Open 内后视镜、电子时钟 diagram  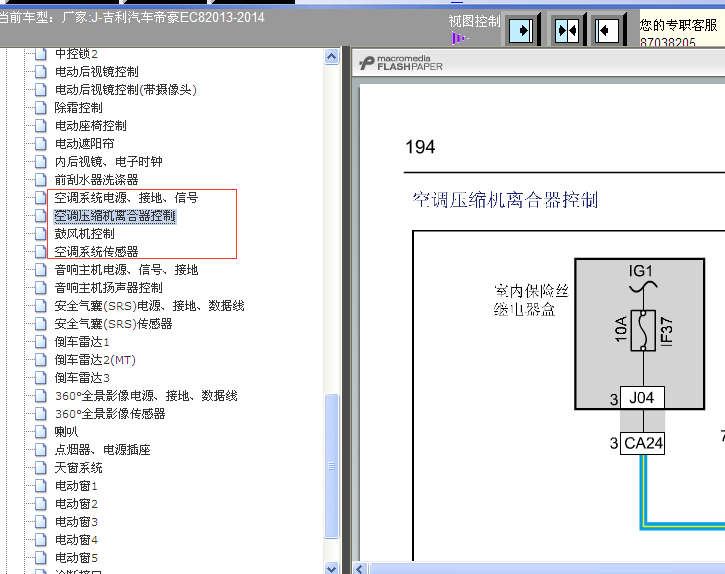coord(109,162)
